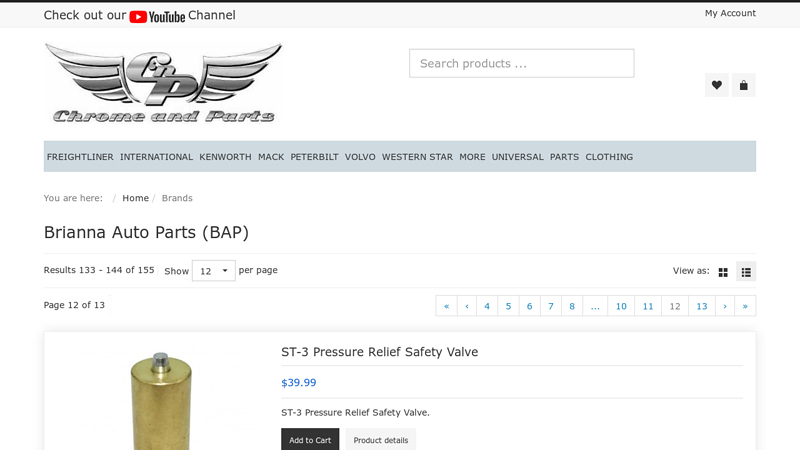Select current page 12
The image size is (800, 450).
675,306
